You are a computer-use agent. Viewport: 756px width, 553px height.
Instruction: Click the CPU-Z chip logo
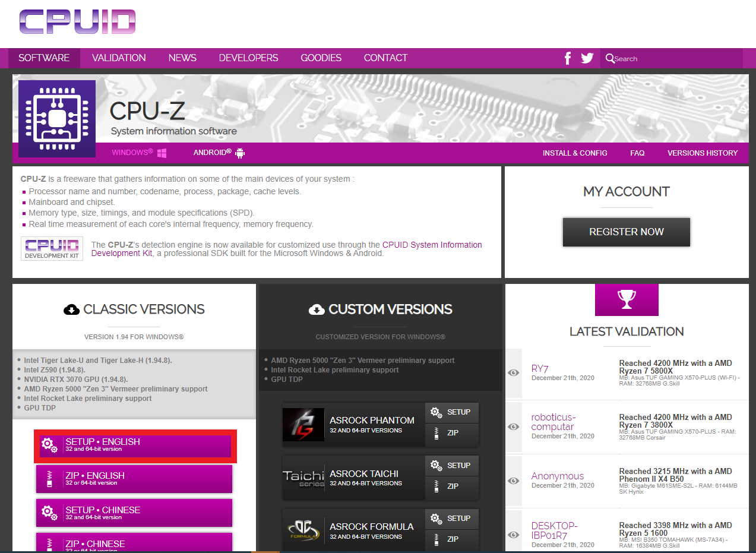57,119
